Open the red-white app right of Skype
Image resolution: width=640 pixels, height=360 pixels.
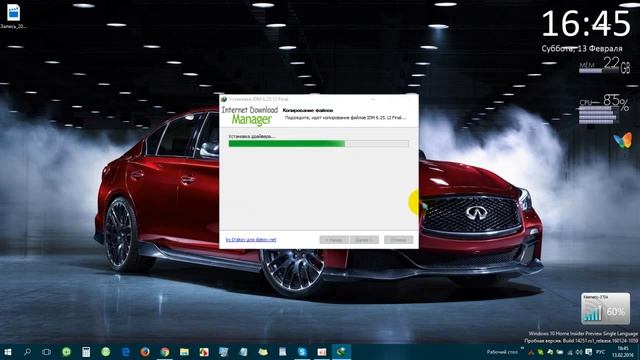click(322, 352)
